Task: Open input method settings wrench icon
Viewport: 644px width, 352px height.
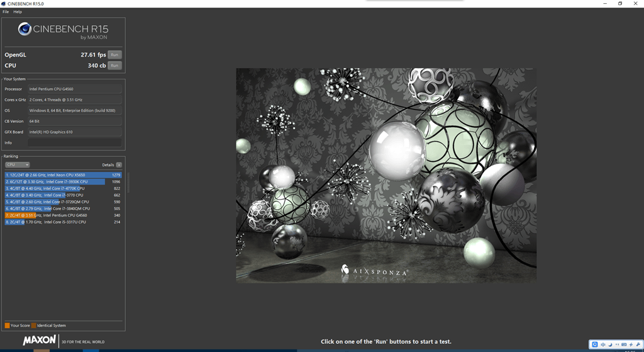Action: click(x=638, y=344)
